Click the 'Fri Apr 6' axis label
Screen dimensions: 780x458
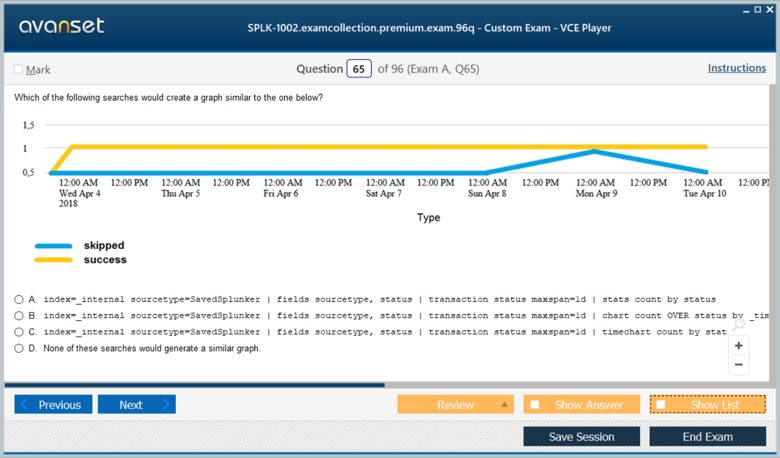tap(281, 193)
